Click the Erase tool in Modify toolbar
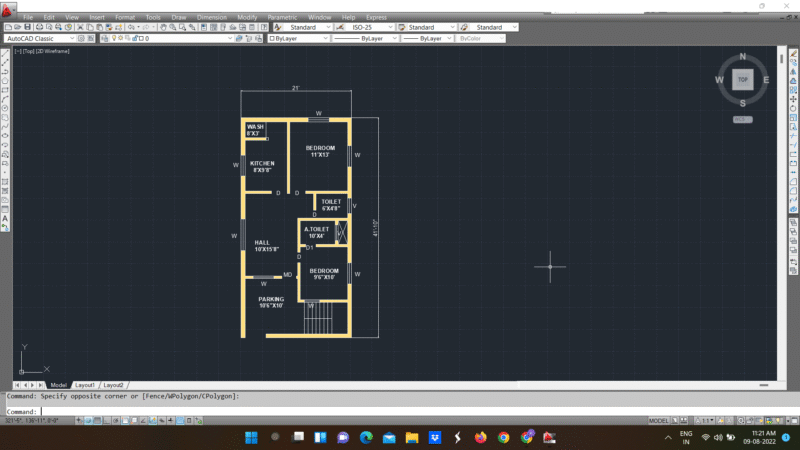The height and width of the screenshot is (450, 800). click(x=793, y=54)
